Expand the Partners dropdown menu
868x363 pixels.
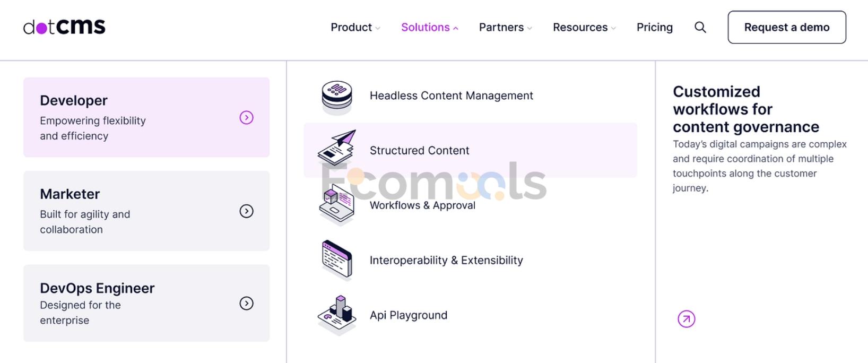505,27
